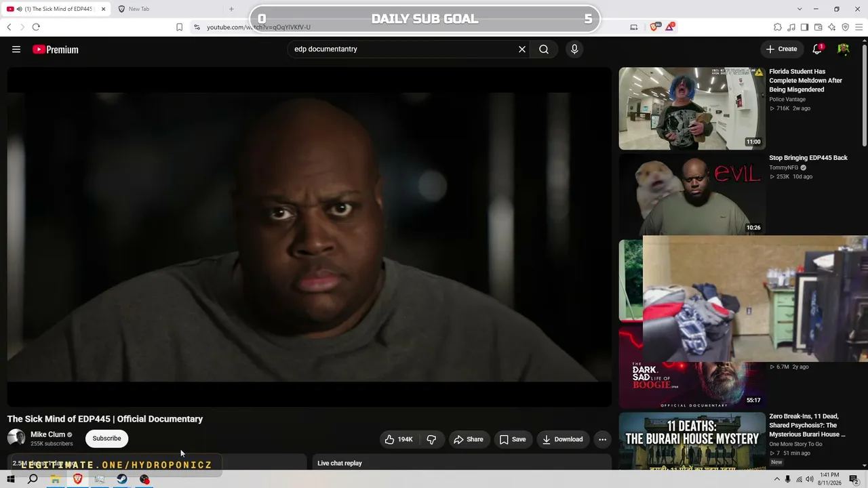Open a new browser tab with plus
The width and height of the screenshot is (868, 488).
point(231,9)
